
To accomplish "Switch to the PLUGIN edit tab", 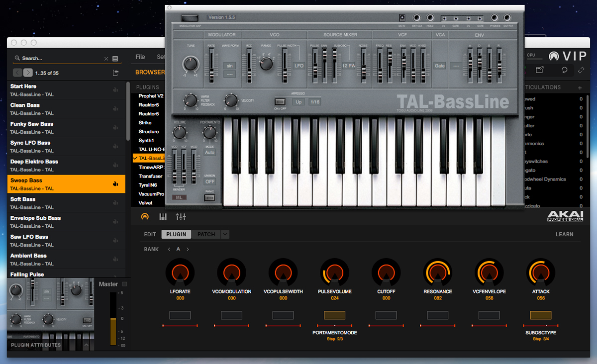I will coord(176,234).
